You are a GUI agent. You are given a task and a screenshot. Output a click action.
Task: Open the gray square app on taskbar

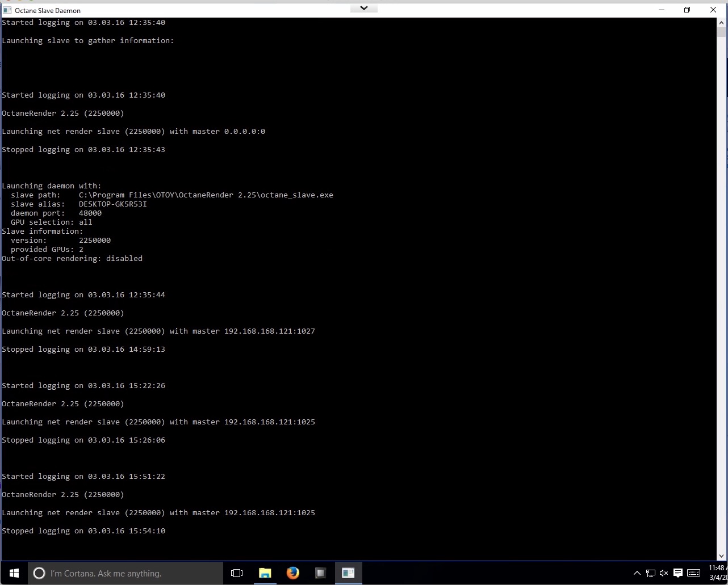point(320,573)
